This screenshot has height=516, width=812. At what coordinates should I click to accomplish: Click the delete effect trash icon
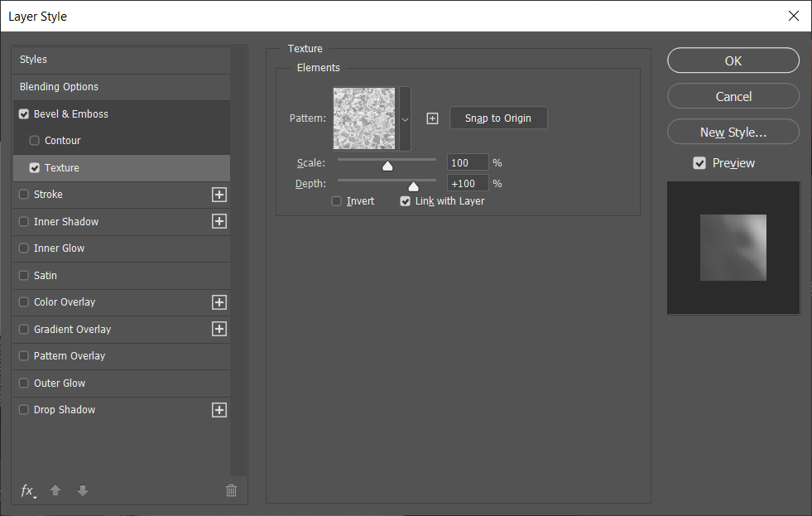click(232, 490)
